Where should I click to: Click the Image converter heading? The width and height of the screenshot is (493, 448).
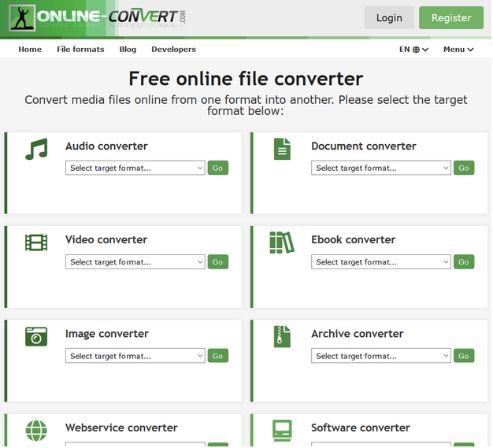click(x=107, y=334)
